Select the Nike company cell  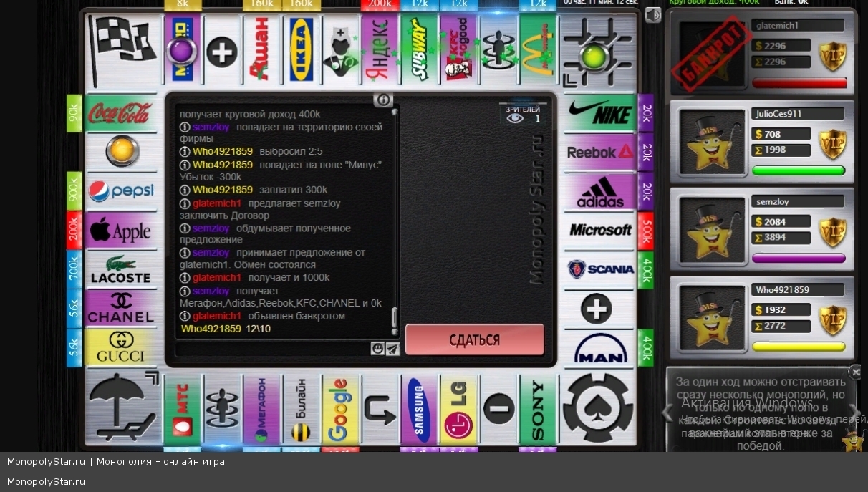pyautogui.click(x=599, y=113)
